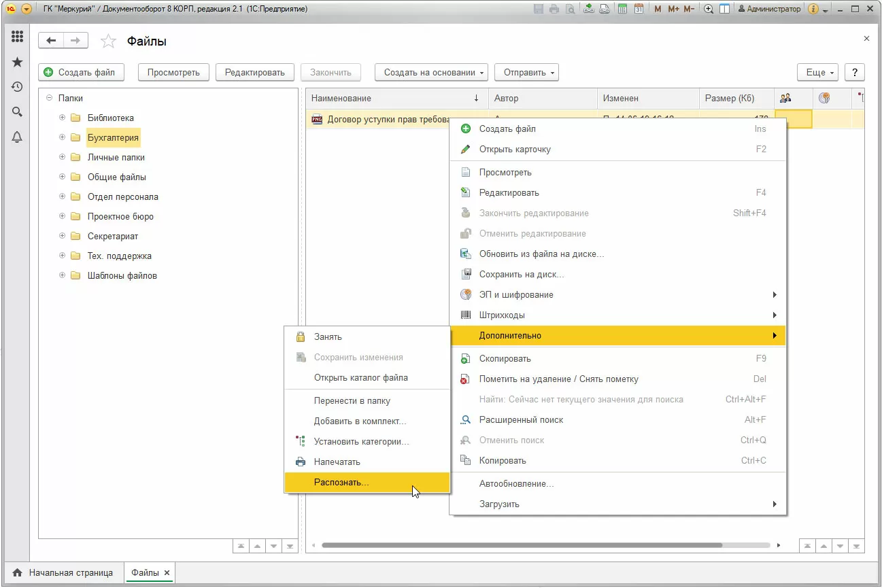The width and height of the screenshot is (882, 588).
Task: Open Штрихкоды submenu
Action: [x=617, y=315]
